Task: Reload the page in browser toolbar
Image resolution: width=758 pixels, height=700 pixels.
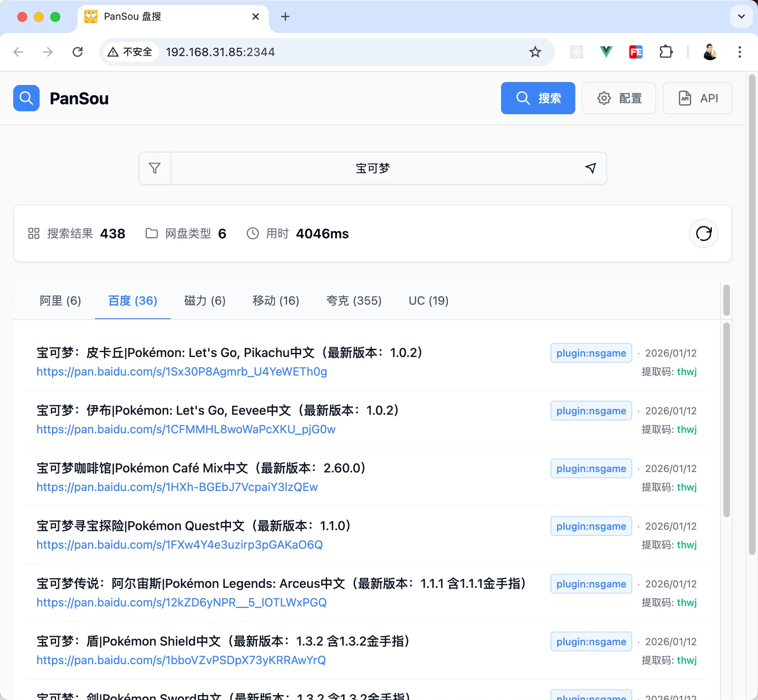Action: pos(78,52)
